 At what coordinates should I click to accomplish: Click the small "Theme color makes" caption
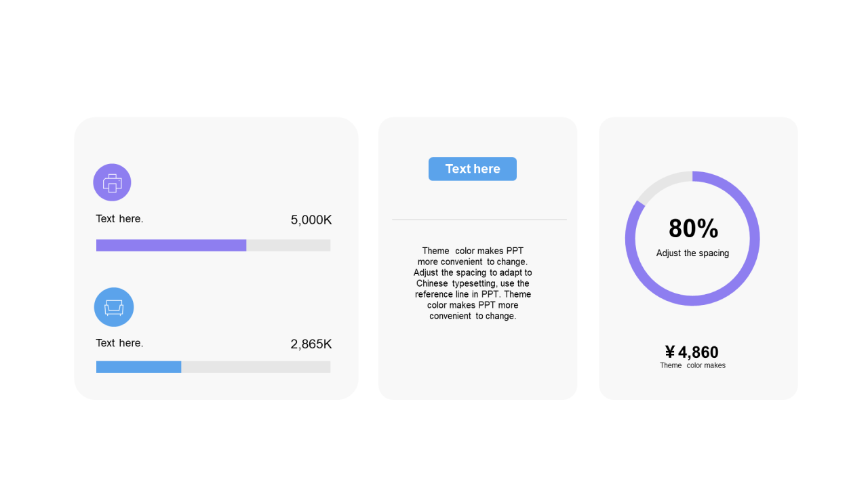(x=692, y=365)
